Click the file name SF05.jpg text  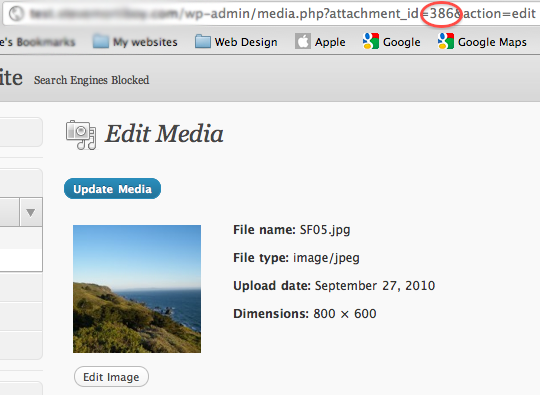coord(325,230)
